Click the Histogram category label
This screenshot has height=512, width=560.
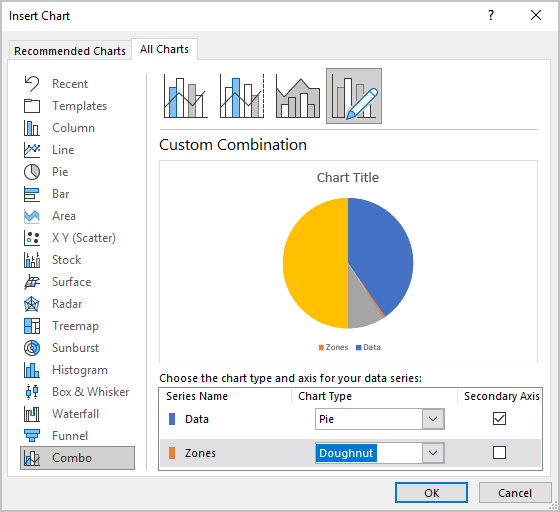pos(80,370)
